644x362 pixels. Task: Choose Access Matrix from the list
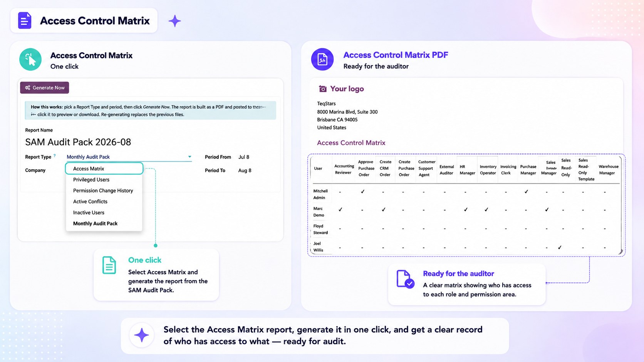104,168
